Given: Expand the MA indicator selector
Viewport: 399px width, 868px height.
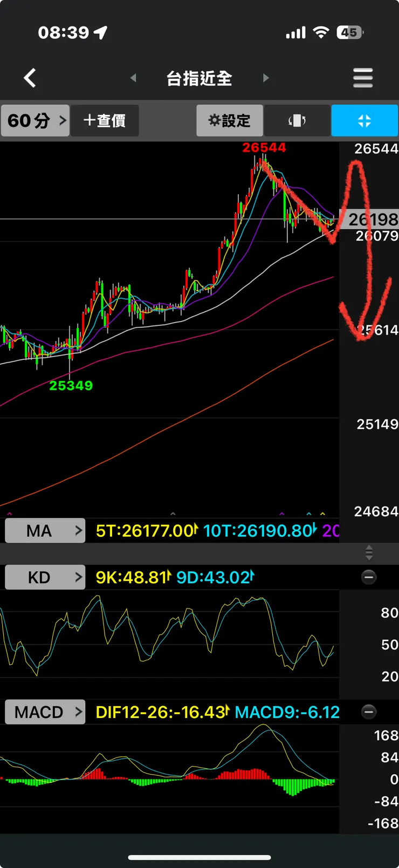Looking at the screenshot, I should (x=45, y=531).
